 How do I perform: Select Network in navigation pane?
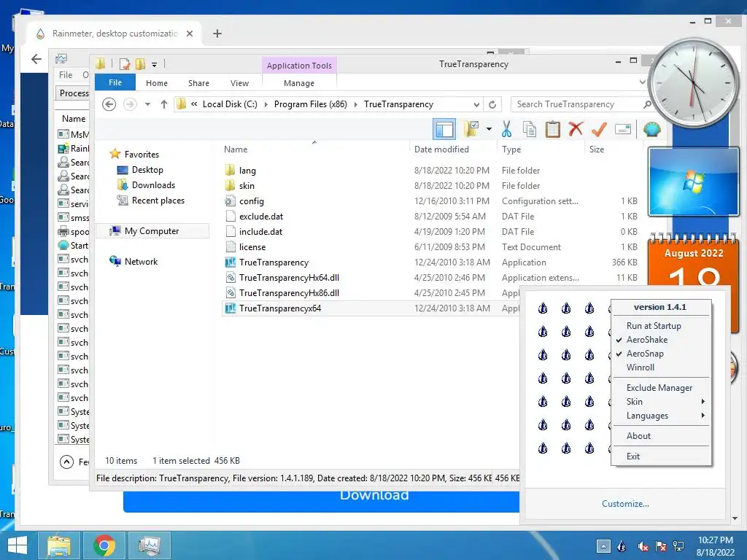coord(141,262)
